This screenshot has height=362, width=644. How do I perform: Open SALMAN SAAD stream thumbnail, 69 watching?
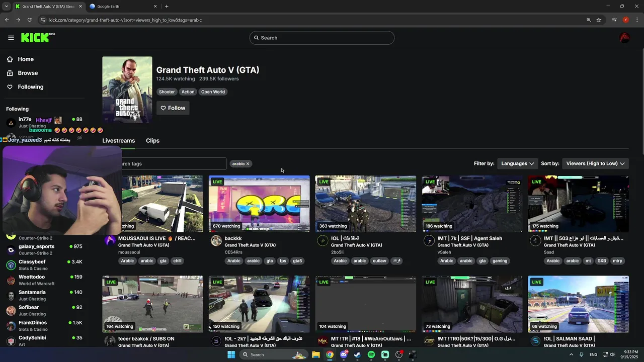click(x=578, y=304)
